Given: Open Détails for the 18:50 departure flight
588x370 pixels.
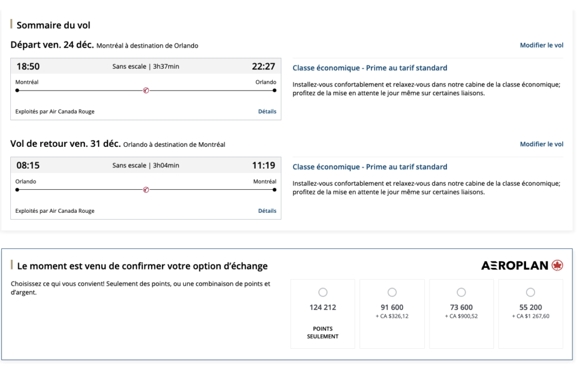Looking at the screenshot, I should coord(267,111).
